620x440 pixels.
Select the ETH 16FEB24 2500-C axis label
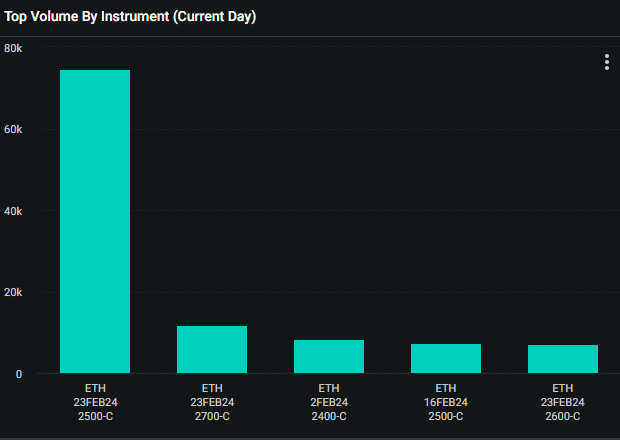pyautogui.click(x=446, y=401)
